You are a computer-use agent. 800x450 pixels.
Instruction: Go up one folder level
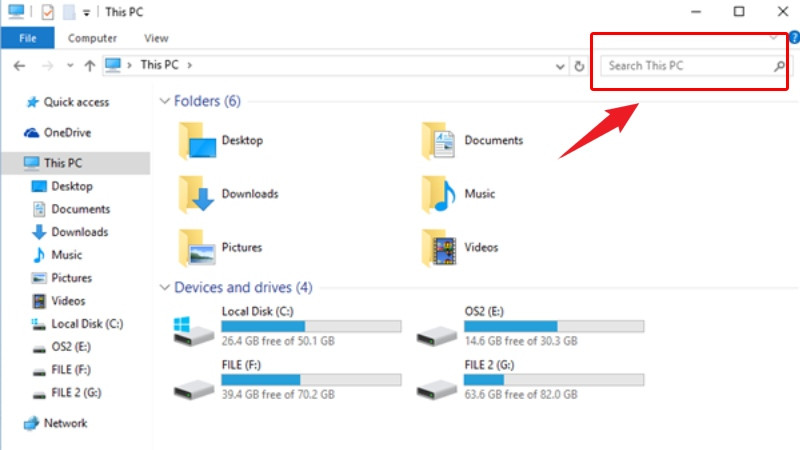click(90, 66)
